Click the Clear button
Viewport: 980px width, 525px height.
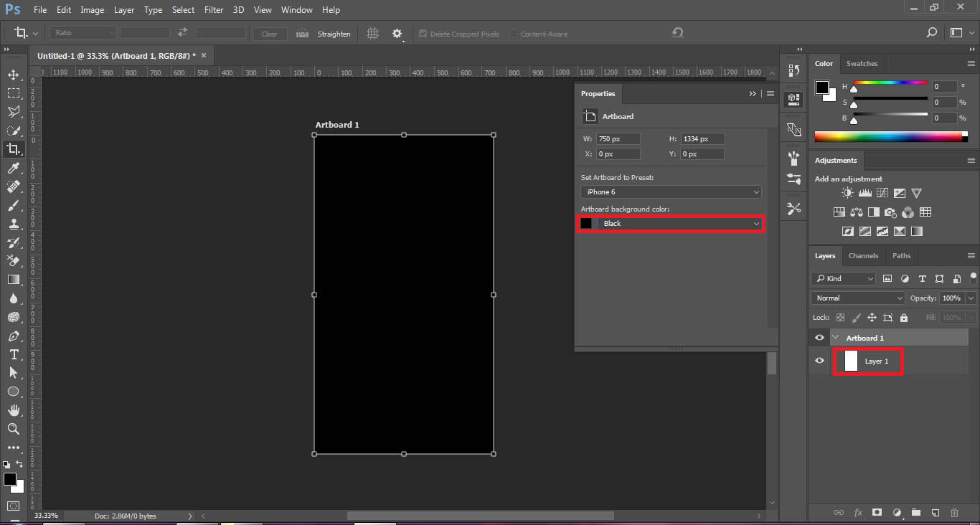coord(270,34)
